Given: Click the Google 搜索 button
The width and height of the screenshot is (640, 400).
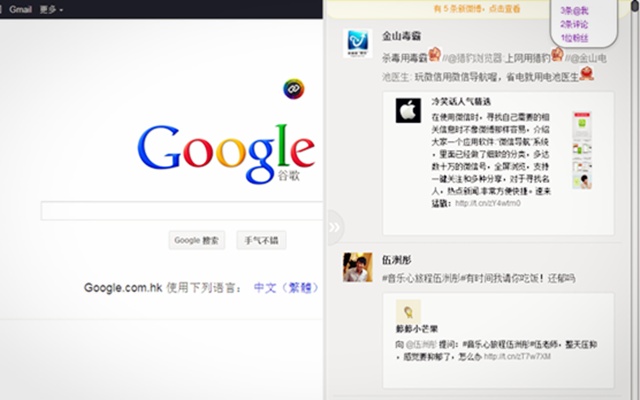Looking at the screenshot, I should 197,240.
